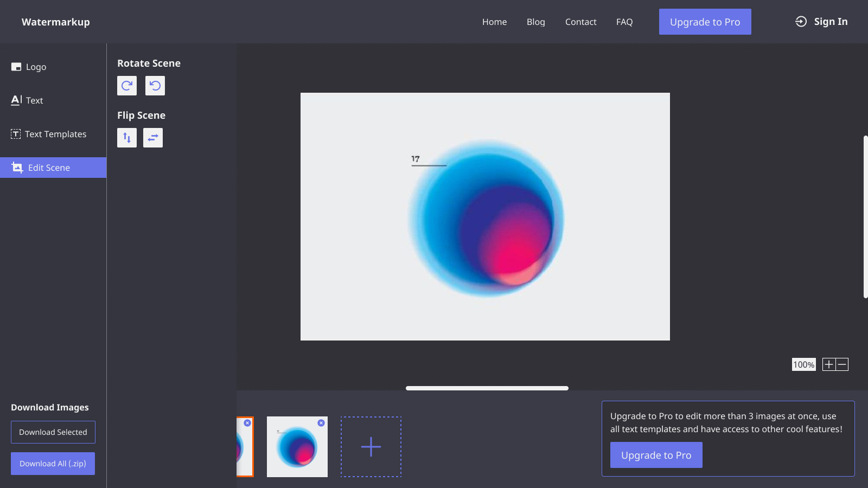Click Download All (.zip) button
Screen dimensions: 868x488
[53, 464]
